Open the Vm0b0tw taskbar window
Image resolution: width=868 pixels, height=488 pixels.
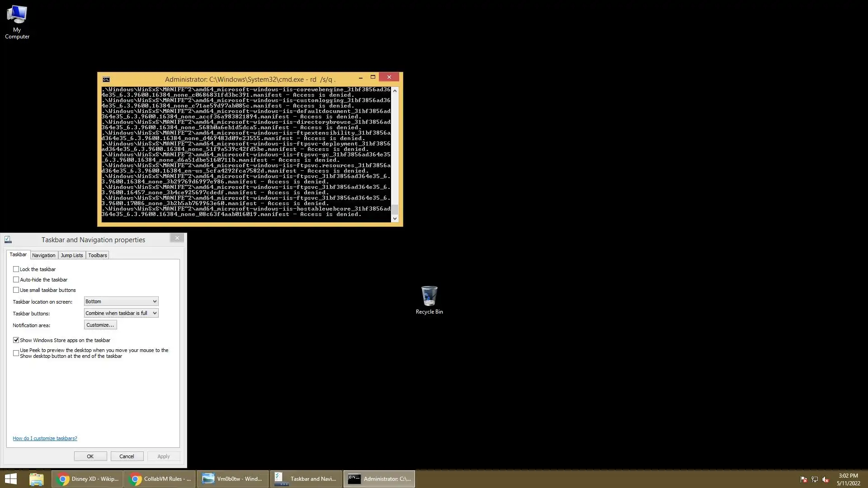232,479
